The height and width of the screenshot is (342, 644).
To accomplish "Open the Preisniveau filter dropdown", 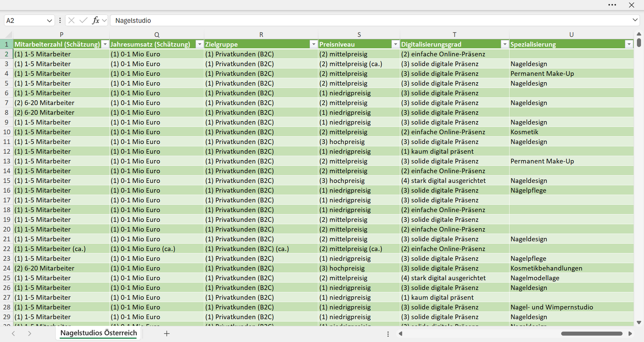I will click(395, 44).
